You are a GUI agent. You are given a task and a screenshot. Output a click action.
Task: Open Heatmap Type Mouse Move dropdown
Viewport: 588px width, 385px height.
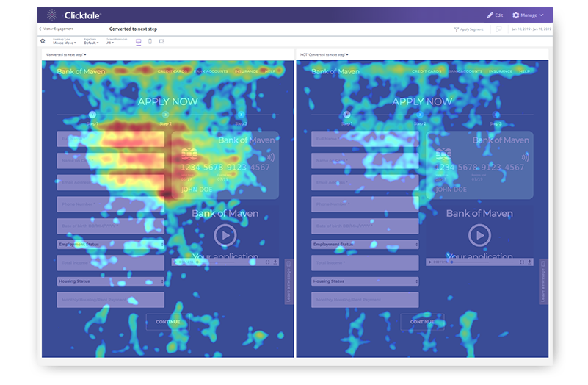pyautogui.click(x=64, y=41)
